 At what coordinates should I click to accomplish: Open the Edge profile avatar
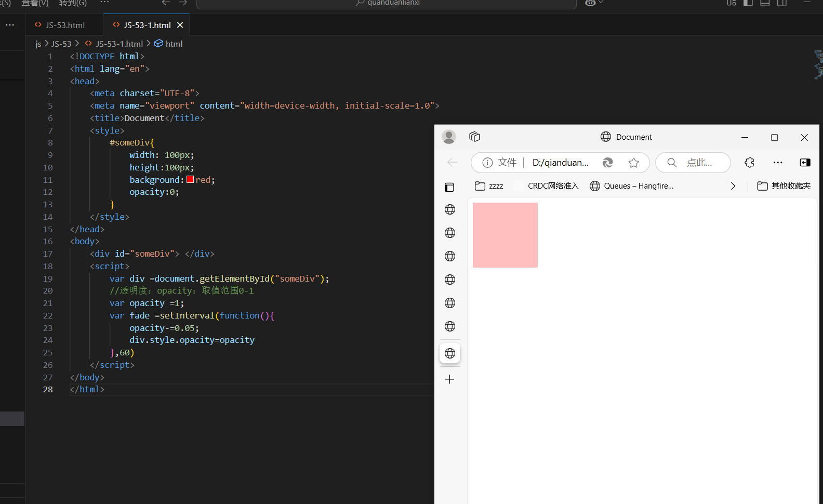(449, 137)
